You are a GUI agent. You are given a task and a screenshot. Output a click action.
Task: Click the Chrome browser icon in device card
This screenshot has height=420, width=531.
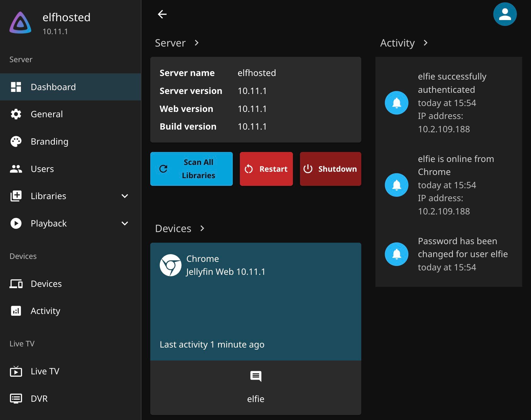coord(170,265)
